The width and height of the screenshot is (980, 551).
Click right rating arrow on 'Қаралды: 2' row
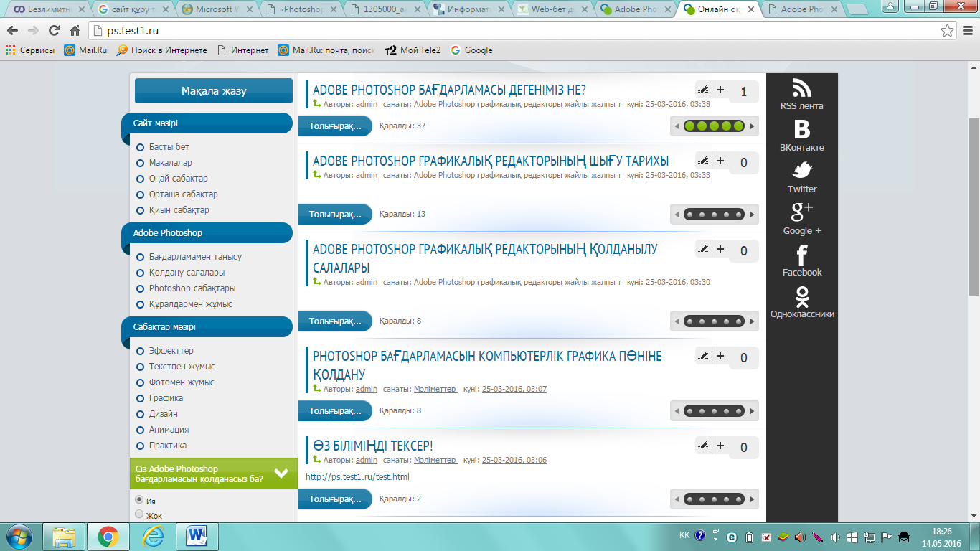752,499
